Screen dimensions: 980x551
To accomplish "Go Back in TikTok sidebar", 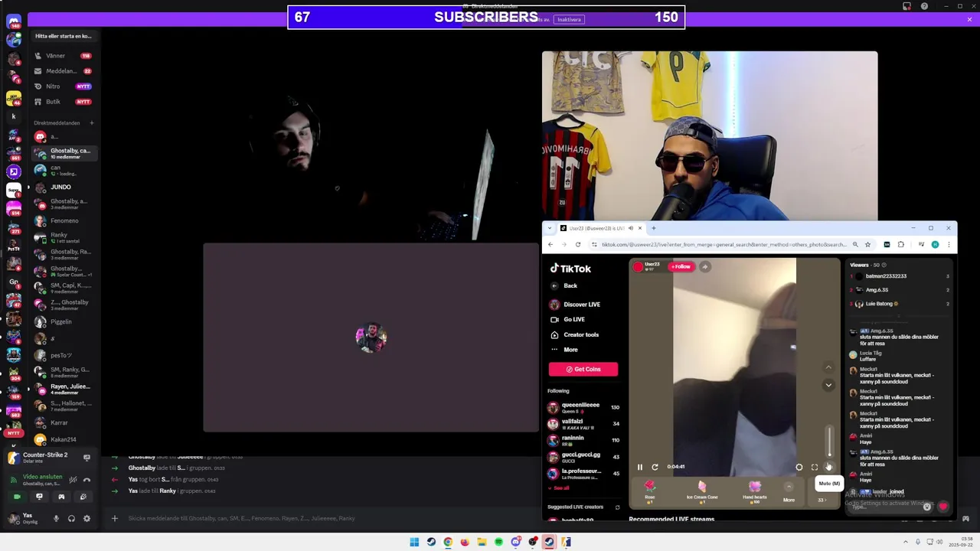I will [x=563, y=285].
